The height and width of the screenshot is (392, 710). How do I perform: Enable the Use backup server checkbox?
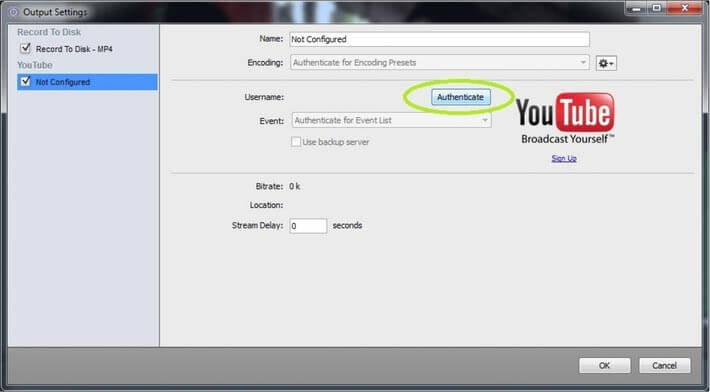click(296, 142)
